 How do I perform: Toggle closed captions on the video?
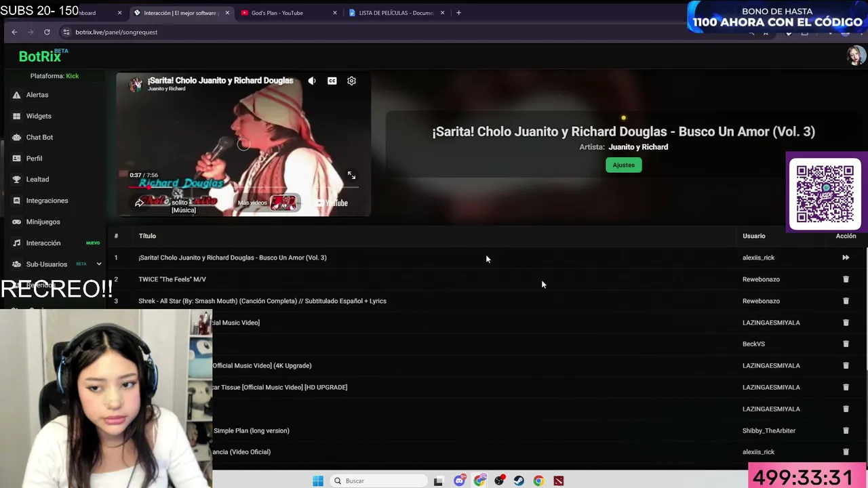(x=332, y=81)
